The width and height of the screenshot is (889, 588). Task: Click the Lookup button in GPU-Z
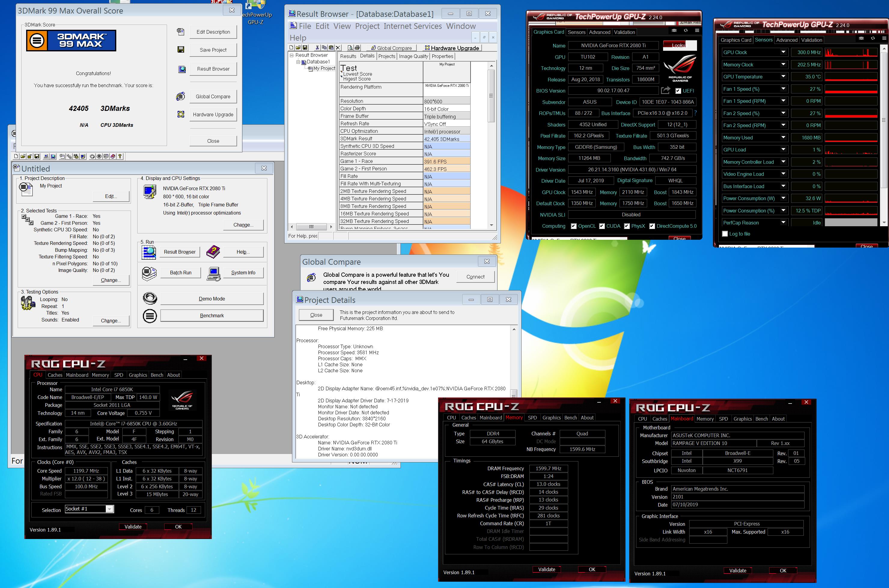(x=680, y=45)
